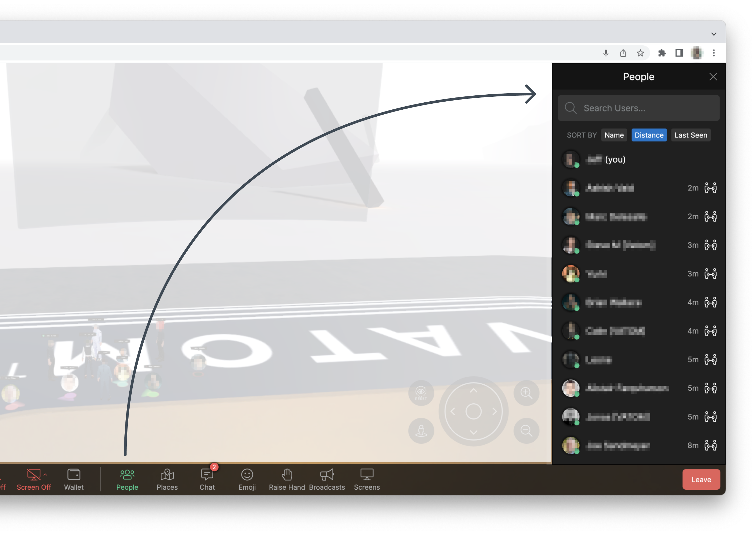This screenshot has height=535, width=756.
Task: Open the Screens panel
Action: [367, 480]
